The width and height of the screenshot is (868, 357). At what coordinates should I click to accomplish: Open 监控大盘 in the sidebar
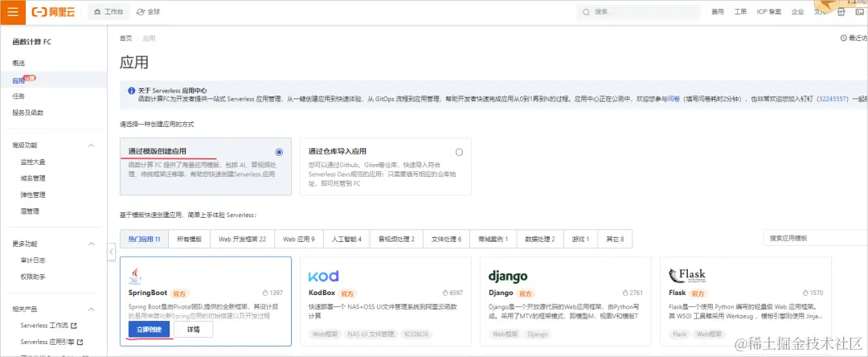[x=33, y=162]
